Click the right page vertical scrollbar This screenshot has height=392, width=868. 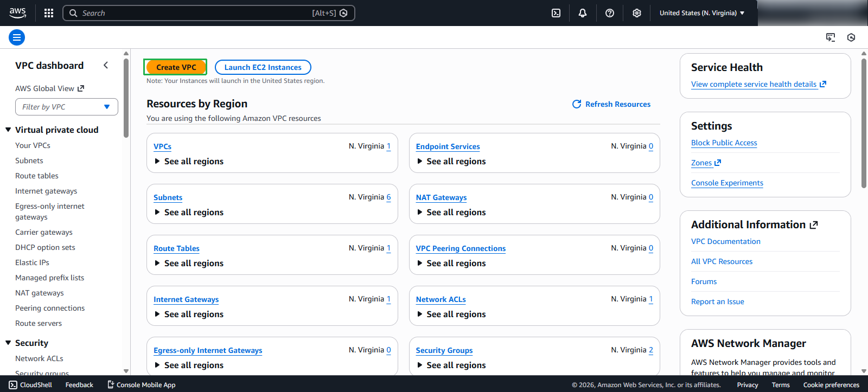click(x=864, y=123)
